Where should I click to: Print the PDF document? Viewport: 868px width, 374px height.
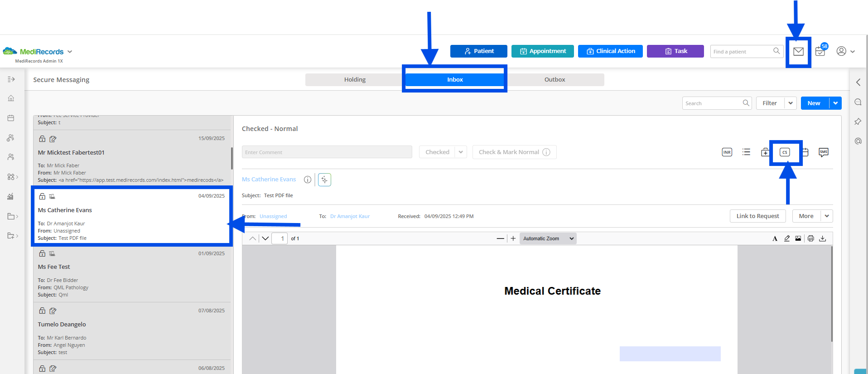810,238
